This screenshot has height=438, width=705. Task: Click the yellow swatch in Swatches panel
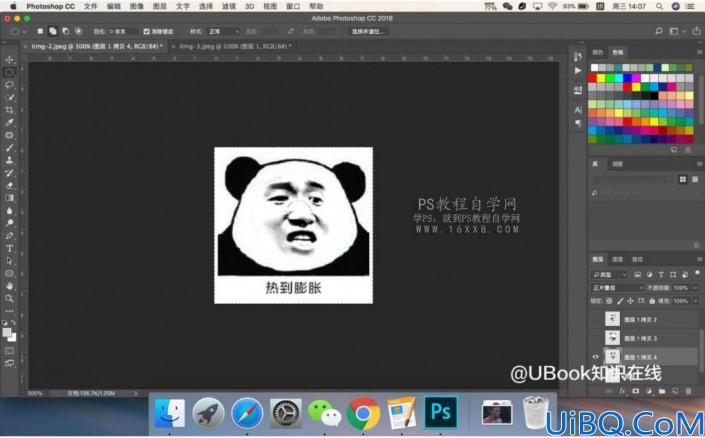point(601,78)
